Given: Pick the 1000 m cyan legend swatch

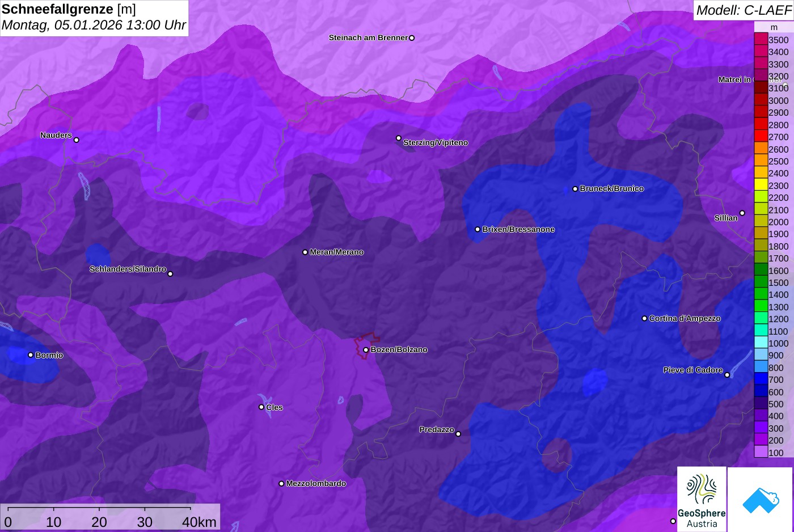Looking at the screenshot, I should [x=761, y=343].
